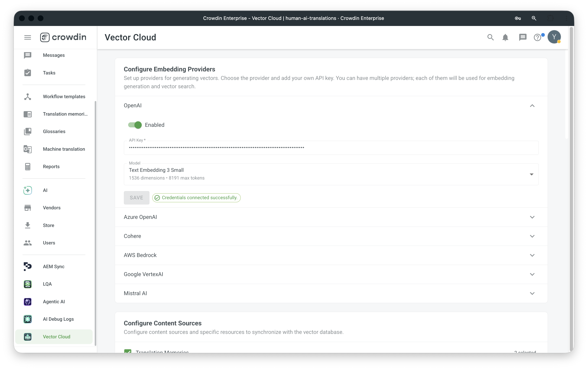This screenshot has width=588, height=370.
Task: Expand the Mistral AI provider
Action: pos(532,293)
